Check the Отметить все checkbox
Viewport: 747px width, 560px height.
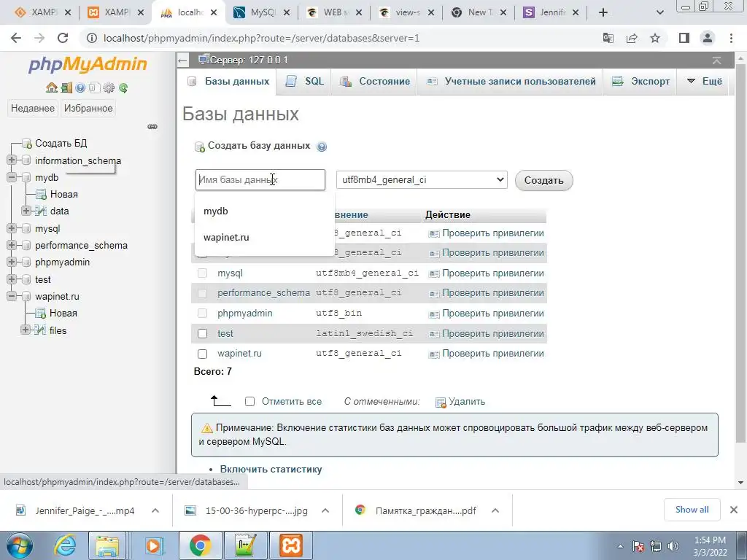(x=249, y=402)
